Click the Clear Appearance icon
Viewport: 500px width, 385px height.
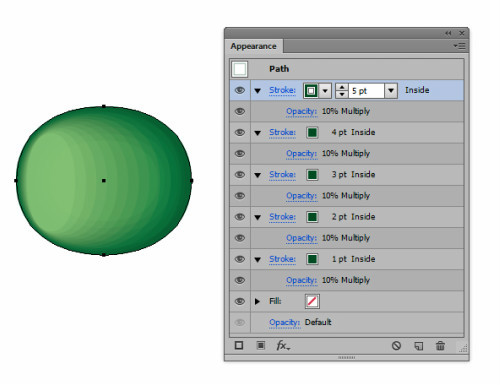click(396, 346)
